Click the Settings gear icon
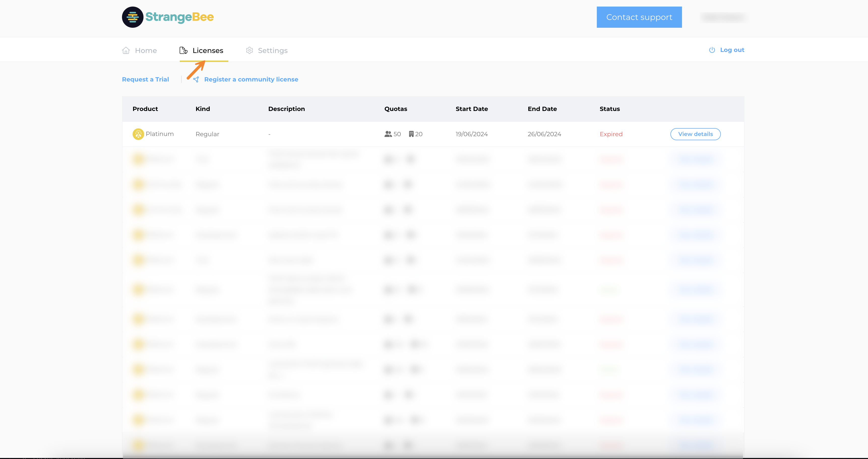The width and height of the screenshot is (868, 459). [249, 51]
